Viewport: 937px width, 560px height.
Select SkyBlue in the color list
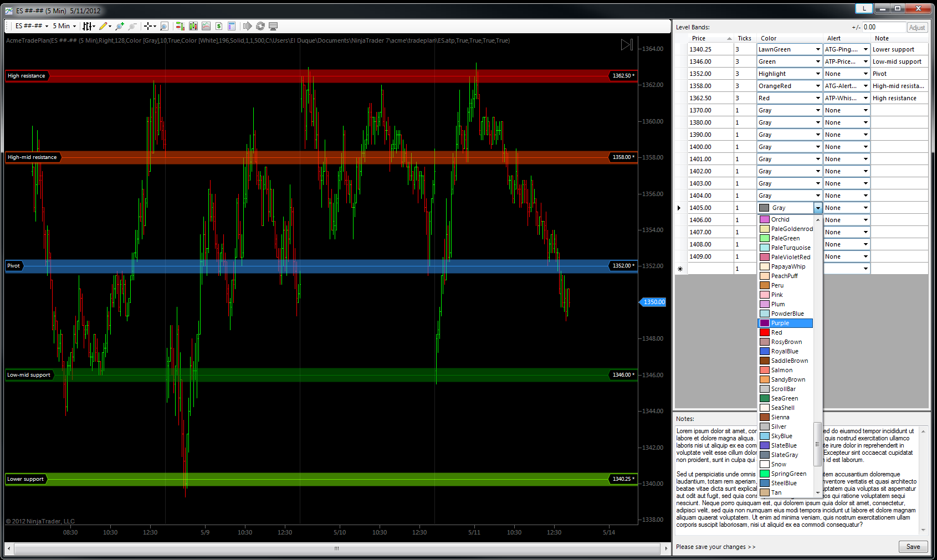pyautogui.click(x=785, y=436)
